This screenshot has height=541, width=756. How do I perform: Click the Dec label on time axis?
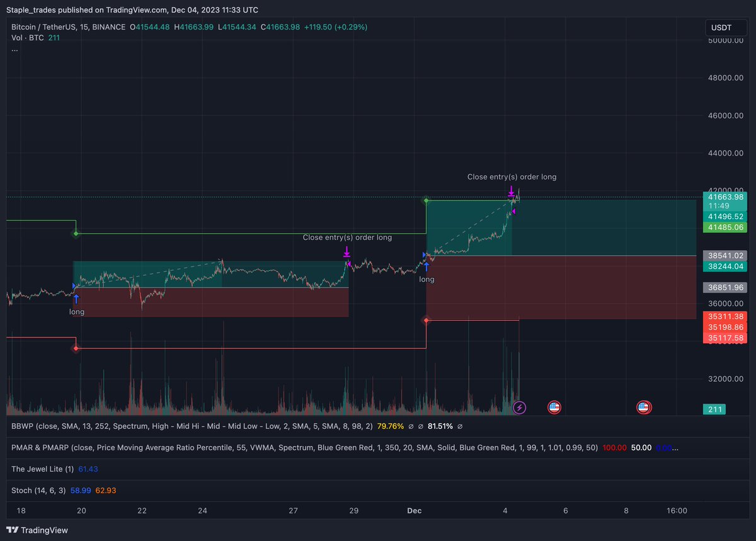click(x=416, y=511)
